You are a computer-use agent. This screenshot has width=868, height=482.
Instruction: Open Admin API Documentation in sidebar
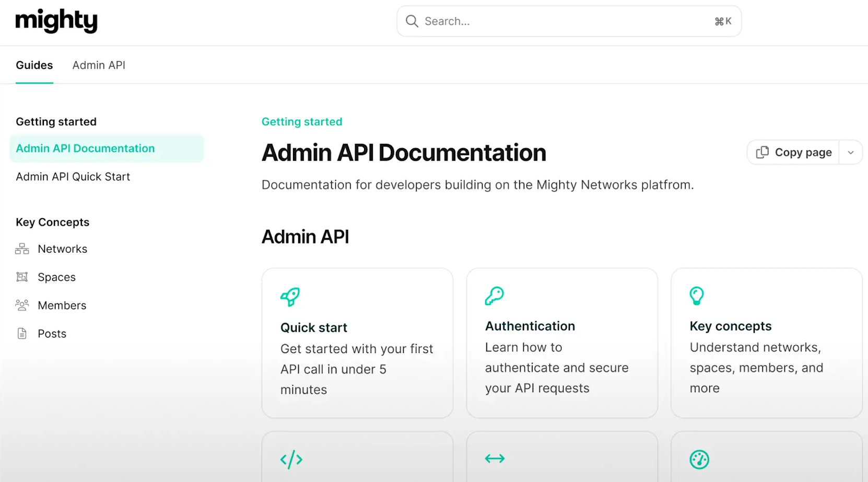pyautogui.click(x=107, y=148)
